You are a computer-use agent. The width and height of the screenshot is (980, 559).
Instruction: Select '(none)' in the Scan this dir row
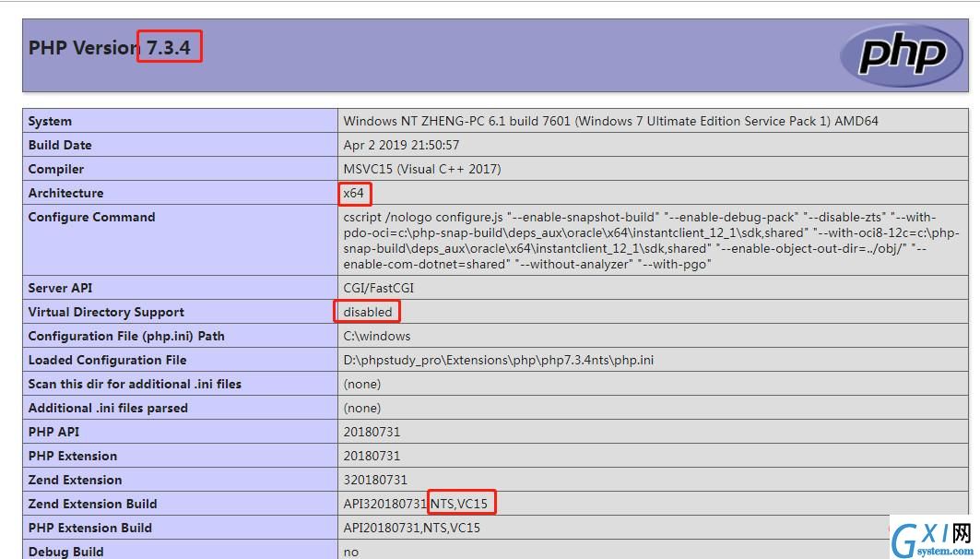coord(362,384)
